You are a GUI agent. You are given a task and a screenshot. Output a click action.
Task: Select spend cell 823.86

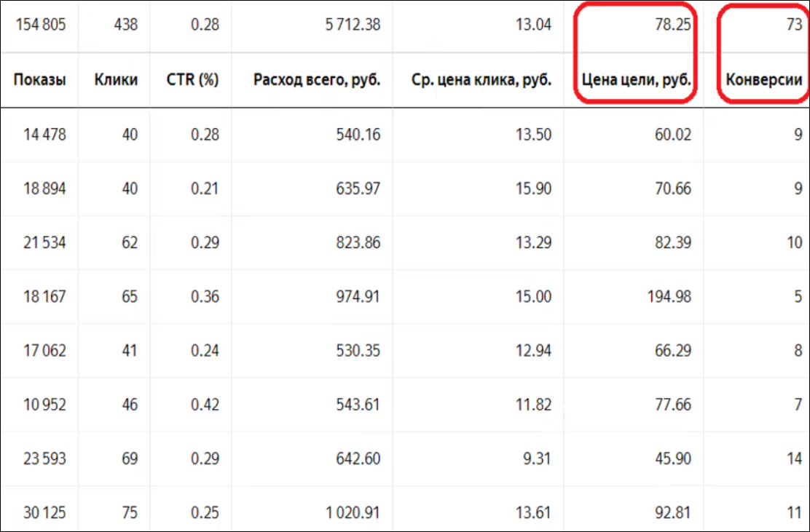click(x=358, y=242)
